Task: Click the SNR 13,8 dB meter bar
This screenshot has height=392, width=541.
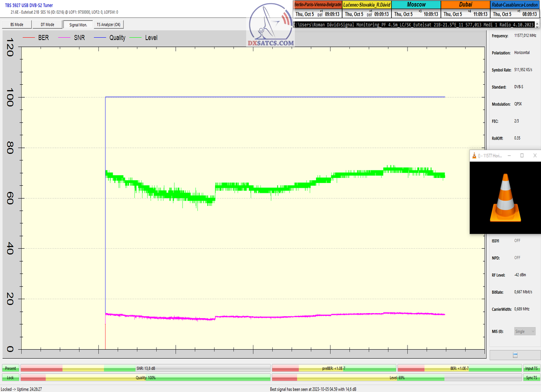Action: pos(146,368)
